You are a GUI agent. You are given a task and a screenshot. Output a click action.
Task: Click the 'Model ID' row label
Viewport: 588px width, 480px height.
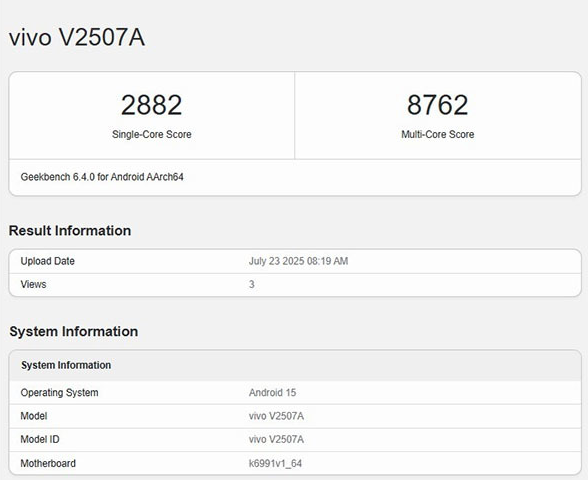pyautogui.click(x=40, y=439)
